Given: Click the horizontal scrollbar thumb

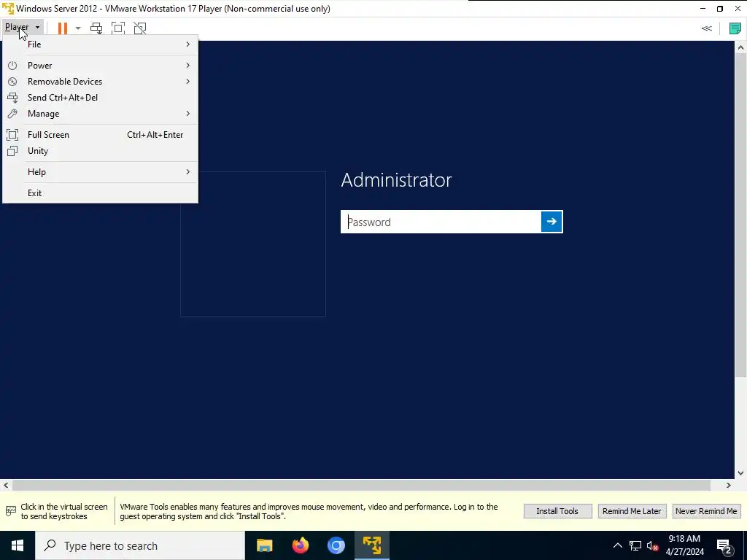Looking at the screenshot, I should (x=361, y=485).
